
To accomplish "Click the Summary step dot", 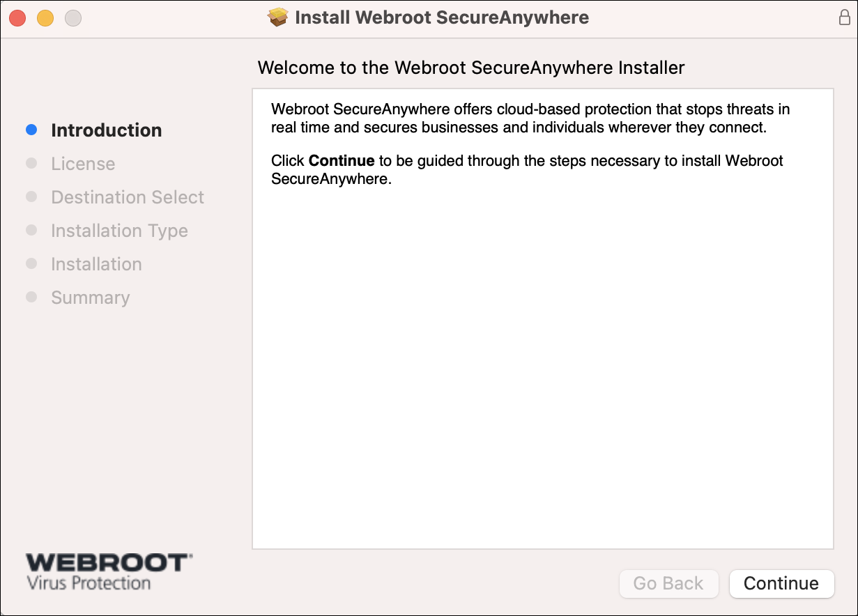I will (x=31, y=297).
